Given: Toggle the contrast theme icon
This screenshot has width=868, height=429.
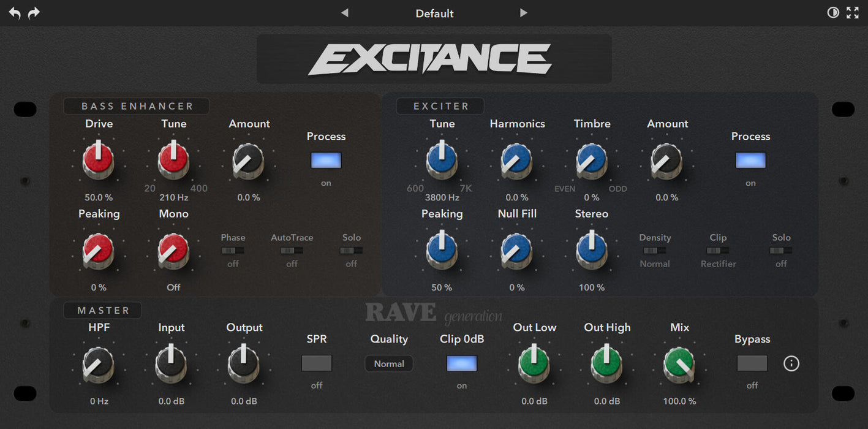Looking at the screenshot, I should 833,12.
